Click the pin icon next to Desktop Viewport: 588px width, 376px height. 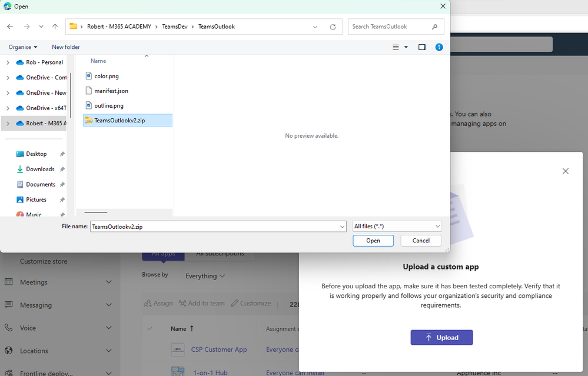[62, 154]
